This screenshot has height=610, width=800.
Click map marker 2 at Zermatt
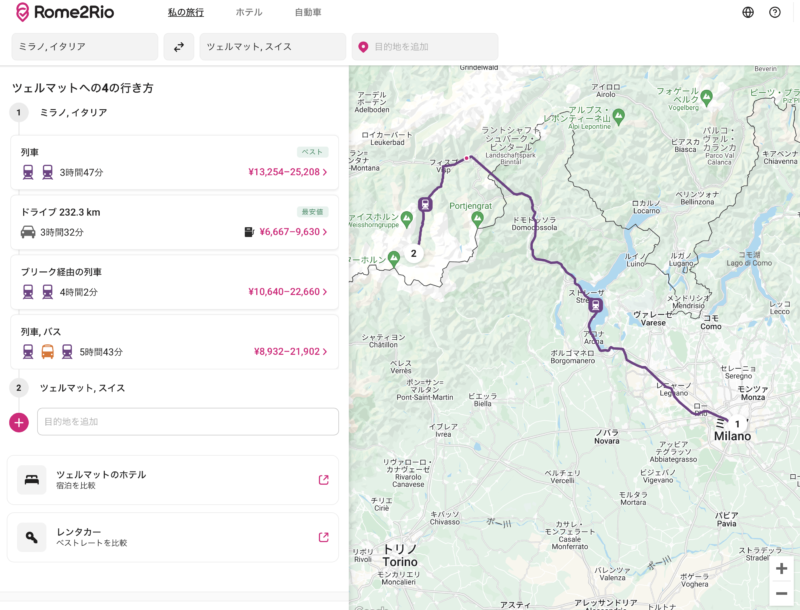[x=414, y=253]
